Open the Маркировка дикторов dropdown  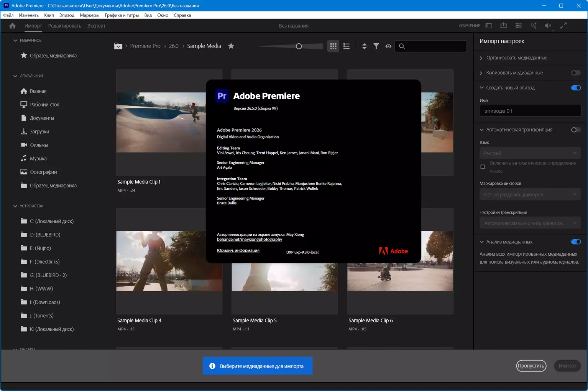pos(530,195)
